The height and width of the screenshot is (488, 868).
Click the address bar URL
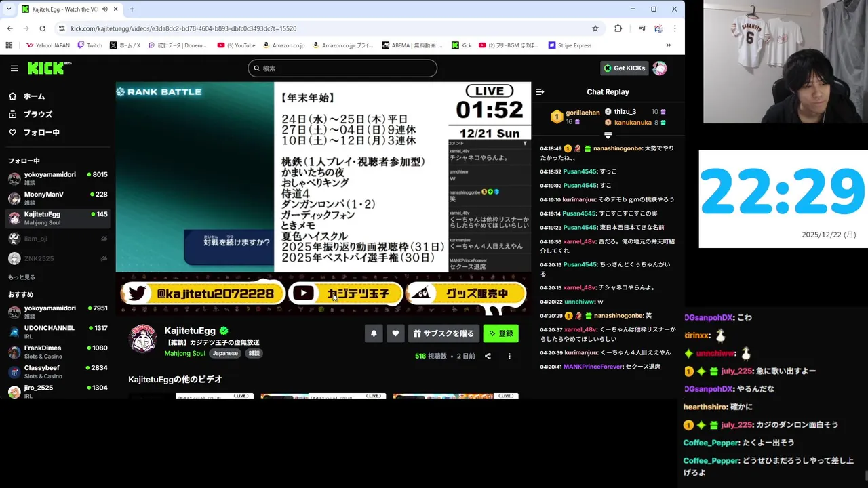(183, 28)
